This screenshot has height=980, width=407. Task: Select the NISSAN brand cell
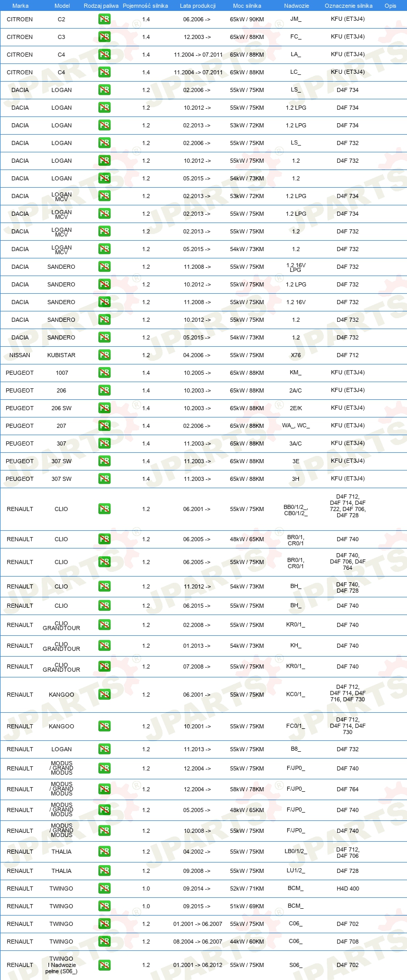coord(20,355)
